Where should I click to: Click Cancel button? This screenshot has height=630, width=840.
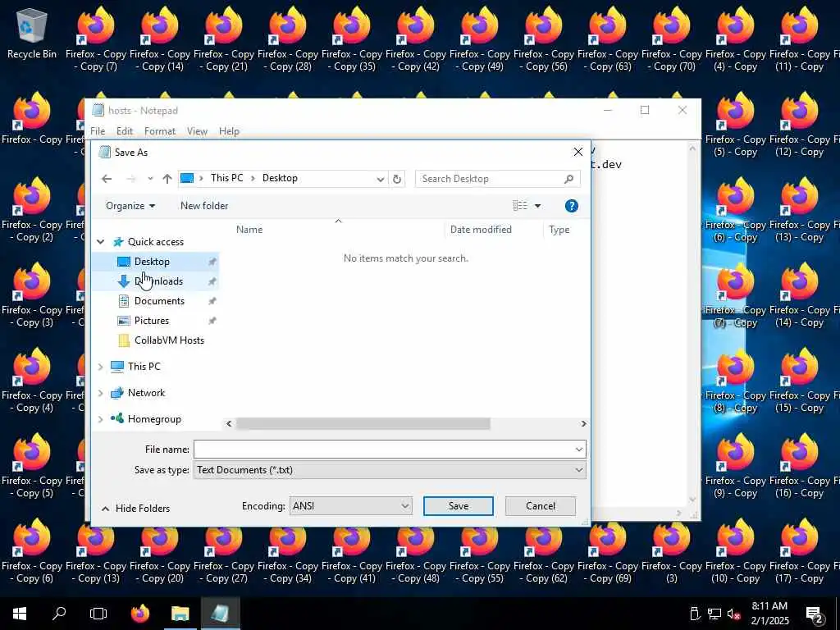(541, 506)
